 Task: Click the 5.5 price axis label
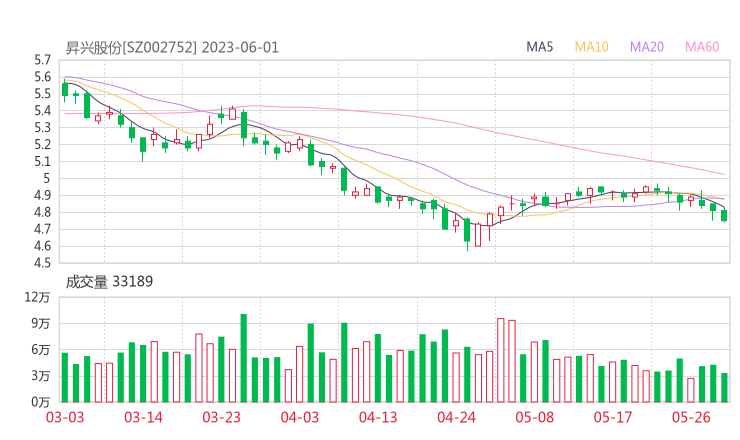coord(42,94)
